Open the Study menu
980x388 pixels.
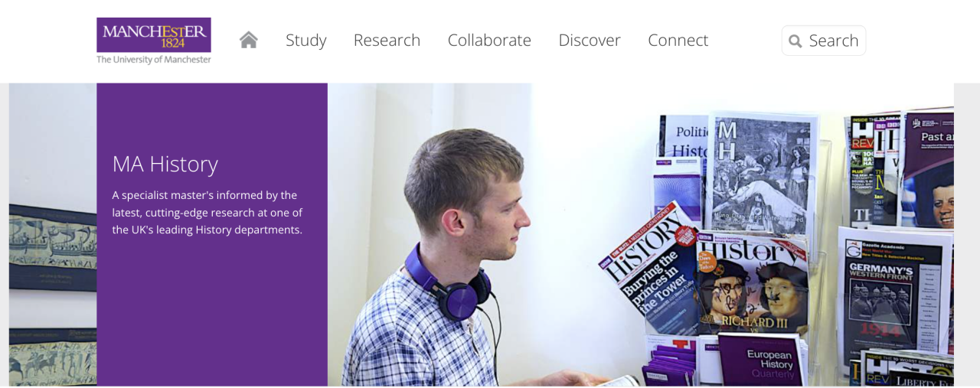(306, 40)
